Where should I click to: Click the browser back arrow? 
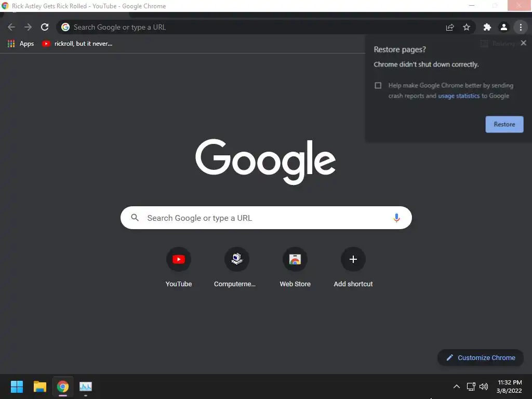tap(11, 27)
